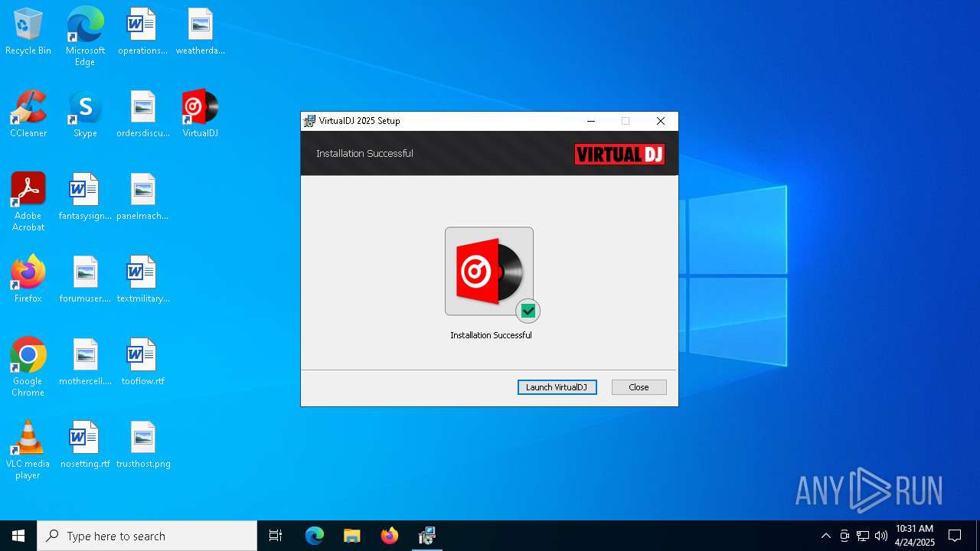
Task: Click the Meet Now tray icon
Action: [x=844, y=536]
